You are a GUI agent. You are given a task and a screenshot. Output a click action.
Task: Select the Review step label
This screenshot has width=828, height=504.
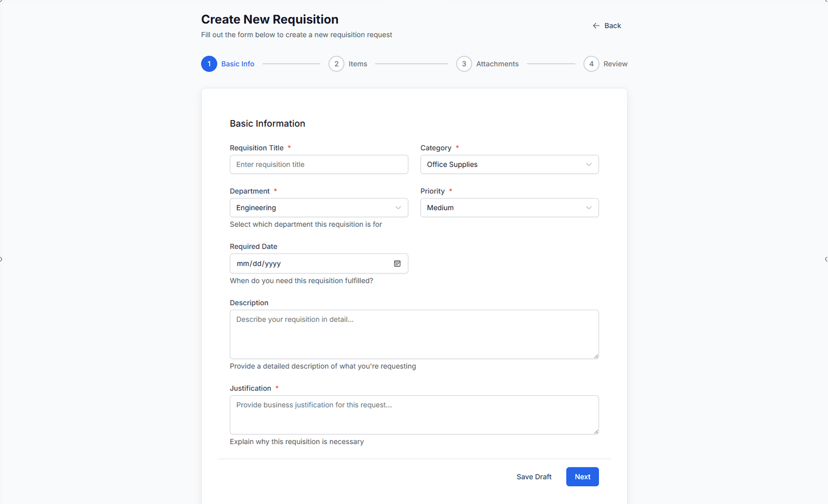click(x=616, y=64)
